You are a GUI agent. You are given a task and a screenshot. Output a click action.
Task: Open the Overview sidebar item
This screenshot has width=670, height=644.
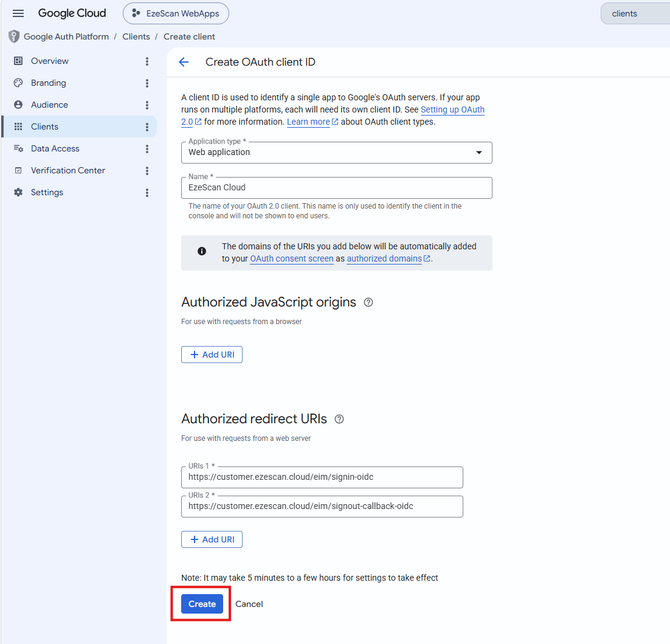pos(50,61)
